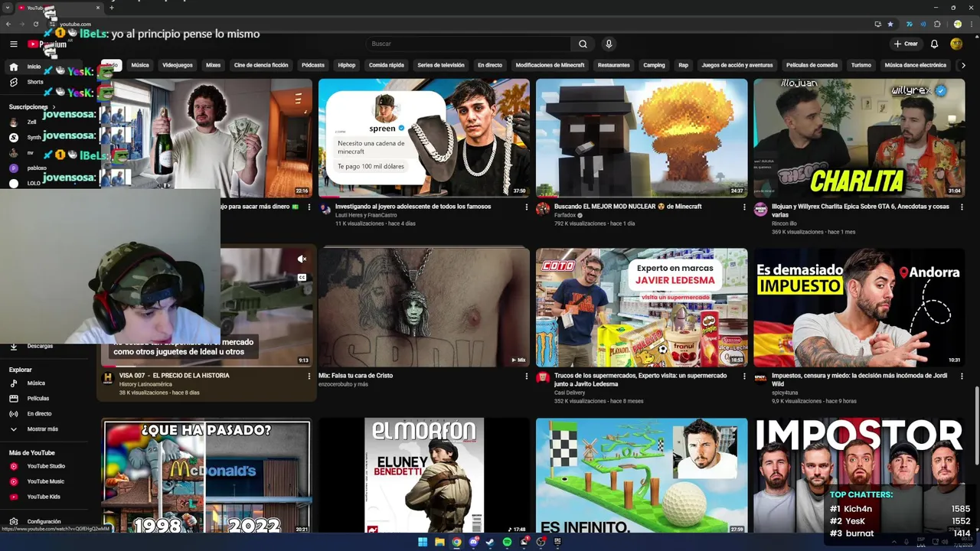The width and height of the screenshot is (980, 551).
Task: Select the Mixes category chip
Action: tap(214, 65)
